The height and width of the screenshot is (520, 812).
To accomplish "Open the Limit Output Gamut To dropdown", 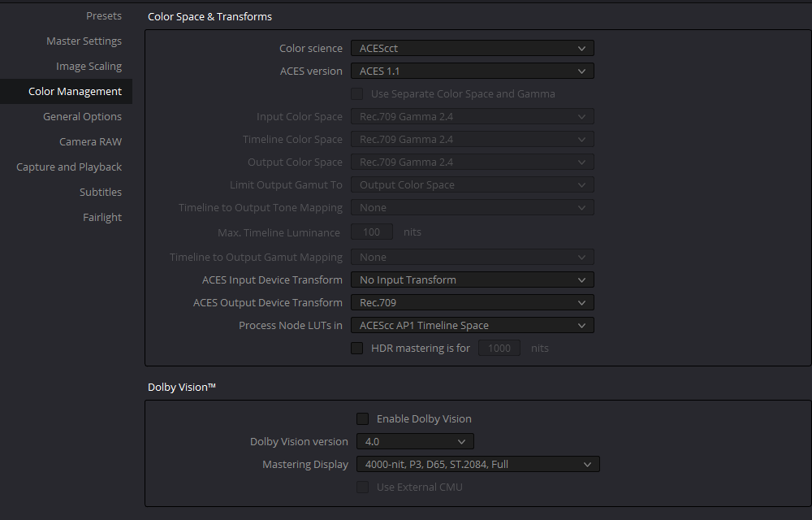I will [x=473, y=185].
